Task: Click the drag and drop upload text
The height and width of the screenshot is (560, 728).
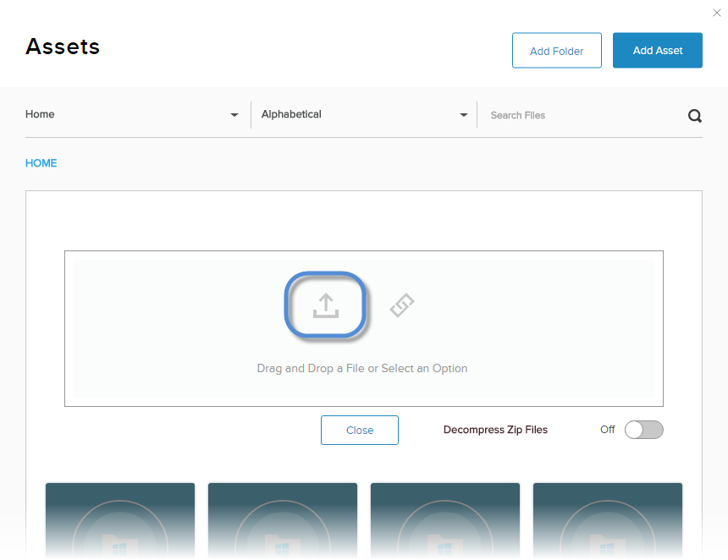Action: click(x=362, y=368)
